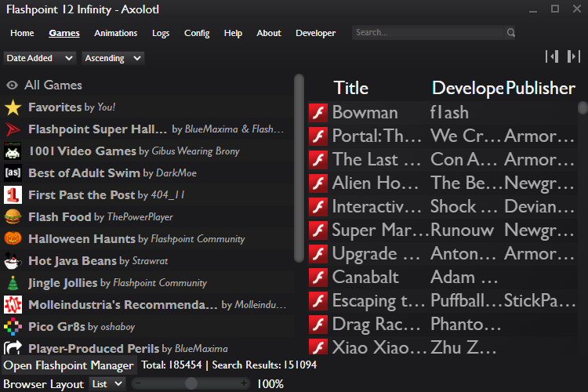Go to the Config menu
588x392 pixels.
coord(197,33)
